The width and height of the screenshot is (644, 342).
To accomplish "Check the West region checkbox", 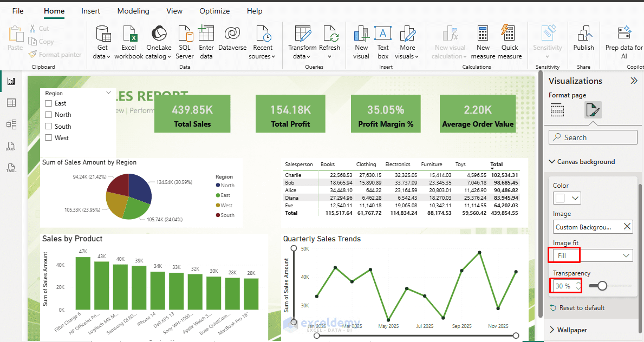I will (48, 138).
